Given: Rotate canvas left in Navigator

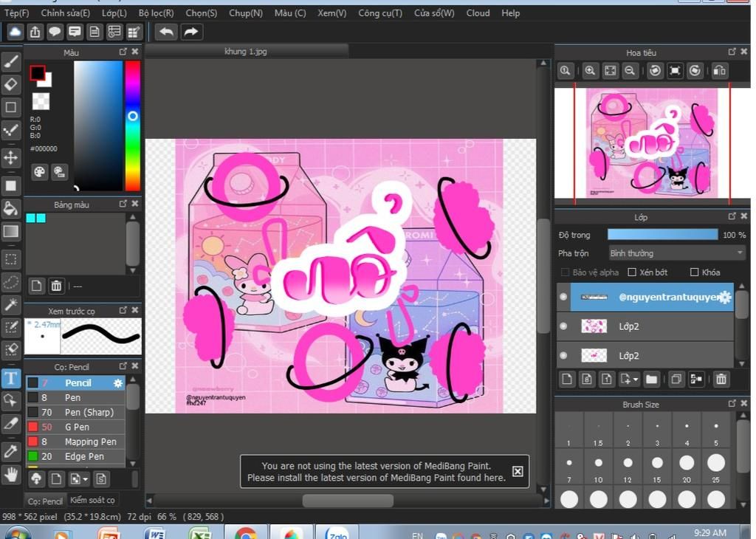Looking at the screenshot, I should point(655,71).
